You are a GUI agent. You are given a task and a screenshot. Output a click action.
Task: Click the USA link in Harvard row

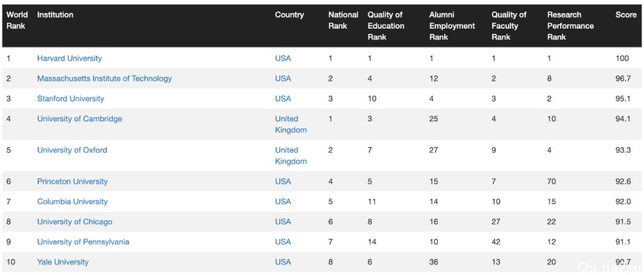click(x=283, y=58)
